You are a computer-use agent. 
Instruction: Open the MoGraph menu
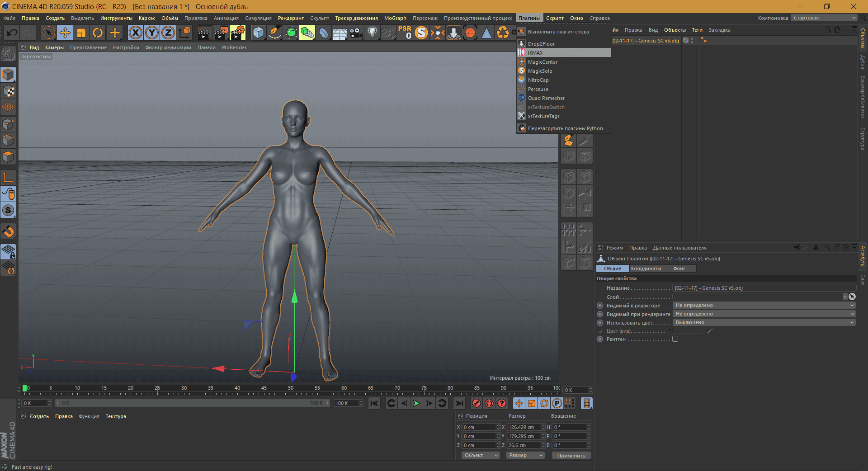pyautogui.click(x=395, y=18)
